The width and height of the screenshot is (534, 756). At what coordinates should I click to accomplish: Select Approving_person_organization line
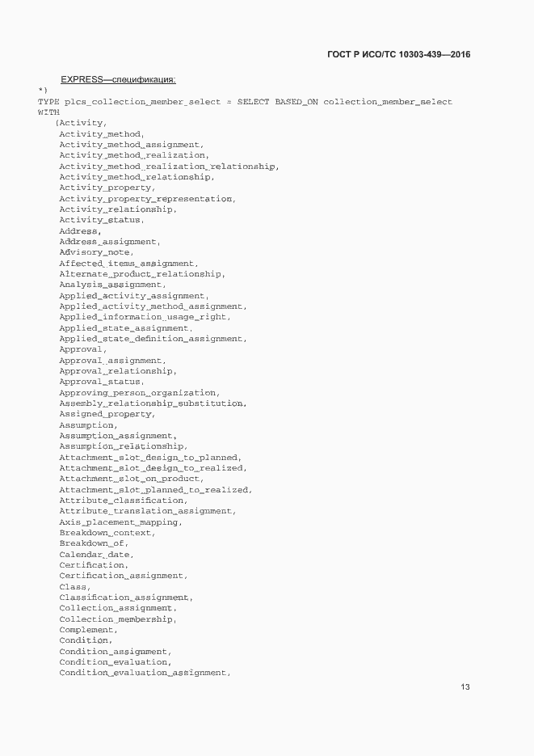140,393
